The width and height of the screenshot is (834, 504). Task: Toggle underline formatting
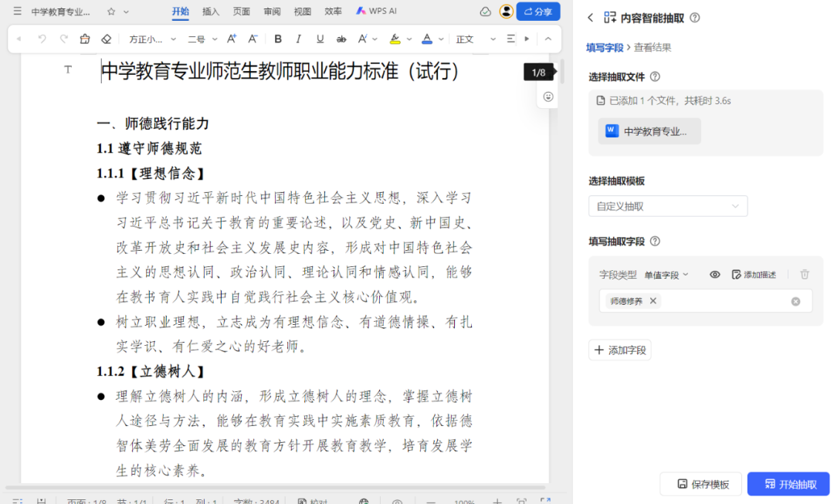point(320,39)
